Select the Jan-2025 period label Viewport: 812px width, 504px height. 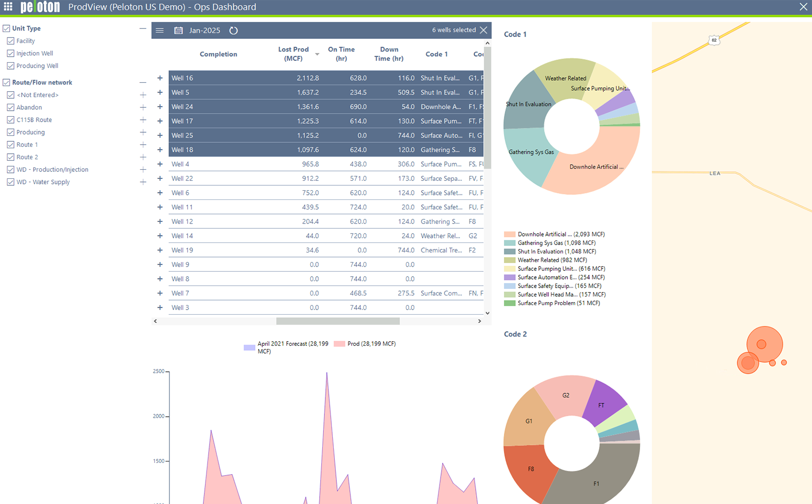(x=205, y=30)
